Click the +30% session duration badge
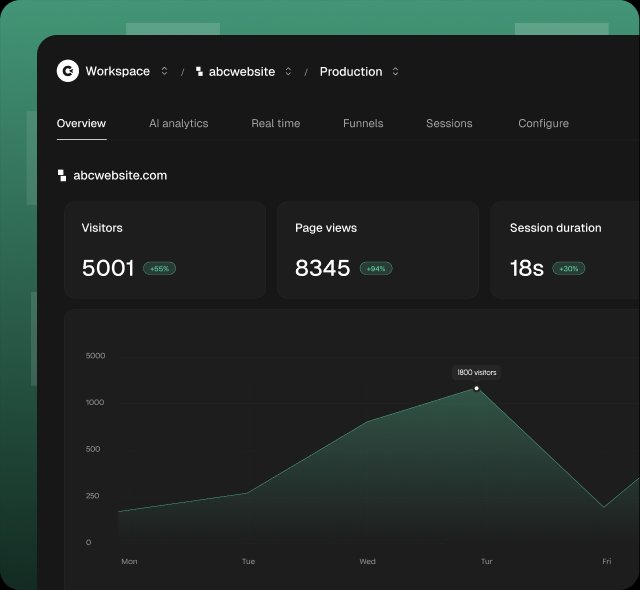 pos(569,268)
